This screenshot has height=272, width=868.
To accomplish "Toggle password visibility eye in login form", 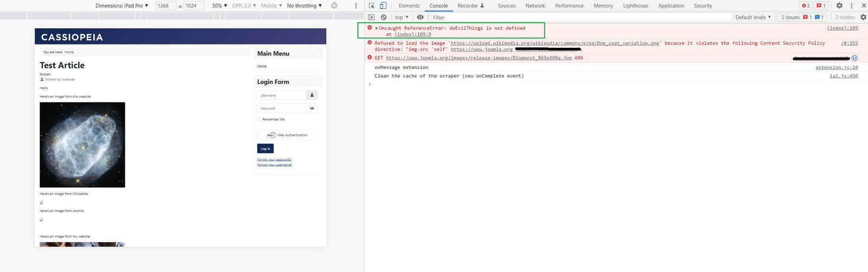I will pyautogui.click(x=312, y=108).
